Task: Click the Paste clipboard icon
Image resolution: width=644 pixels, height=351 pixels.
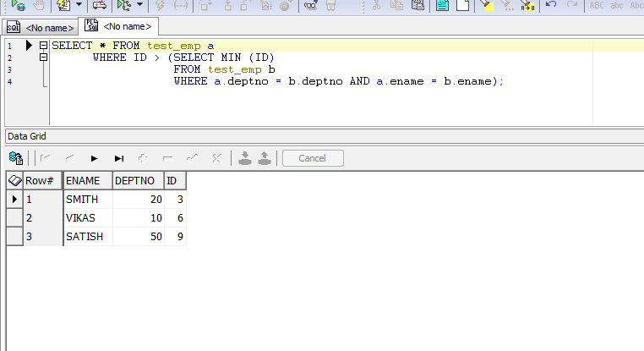Action: (418, 5)
